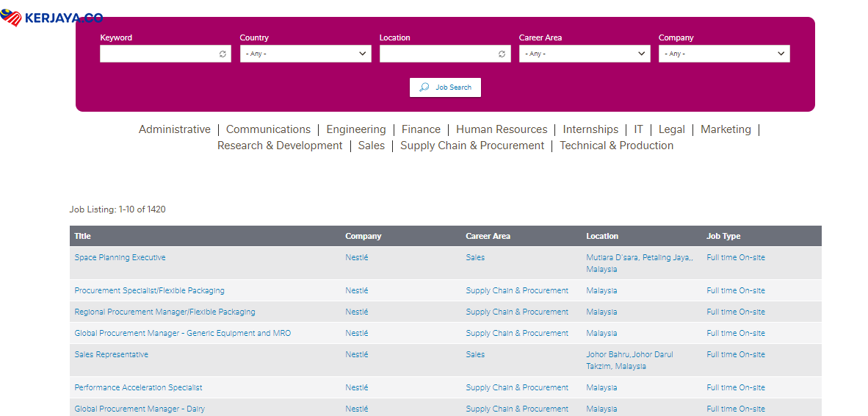Select the Communications category
The width and height of the screenshot is (868, 416).
(x=269, y=129)
